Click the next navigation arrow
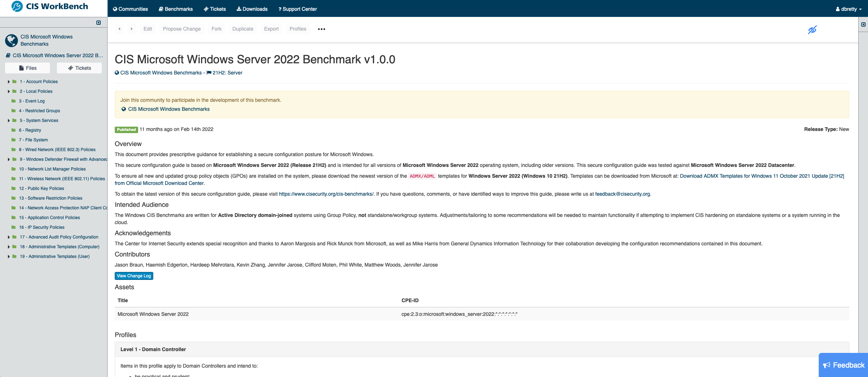 click(x=132, y=29)
